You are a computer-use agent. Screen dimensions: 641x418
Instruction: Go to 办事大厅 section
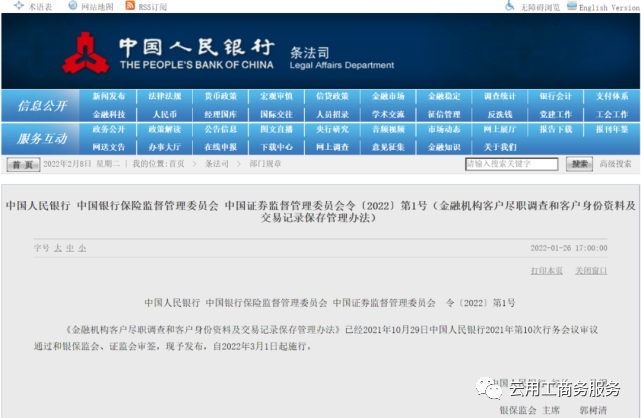coord(165,147)
